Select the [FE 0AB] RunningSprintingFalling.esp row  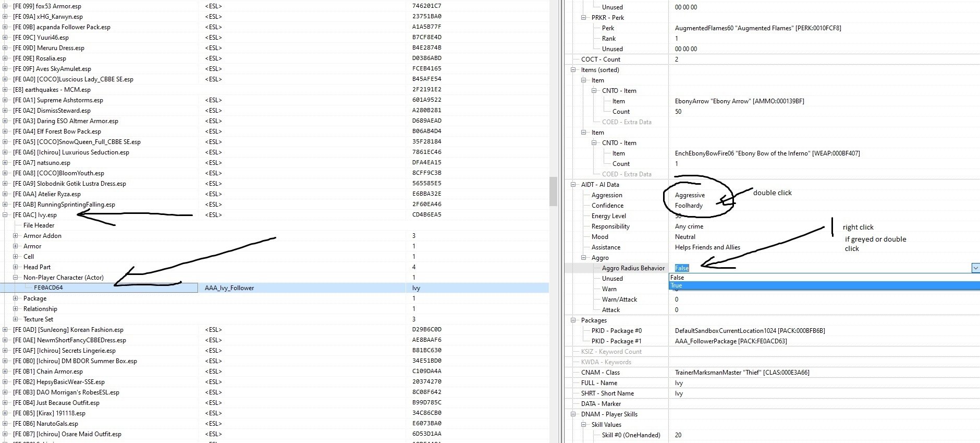pos(64,205)
